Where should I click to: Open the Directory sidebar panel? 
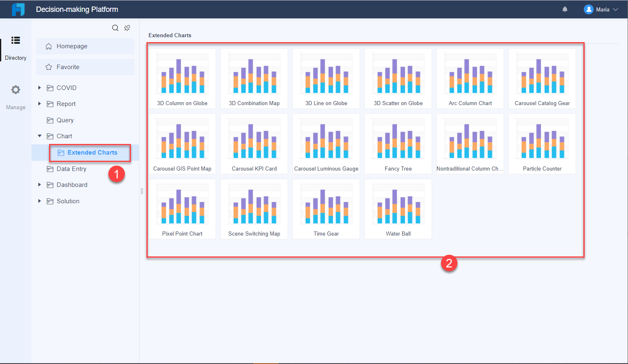[16, 48]
